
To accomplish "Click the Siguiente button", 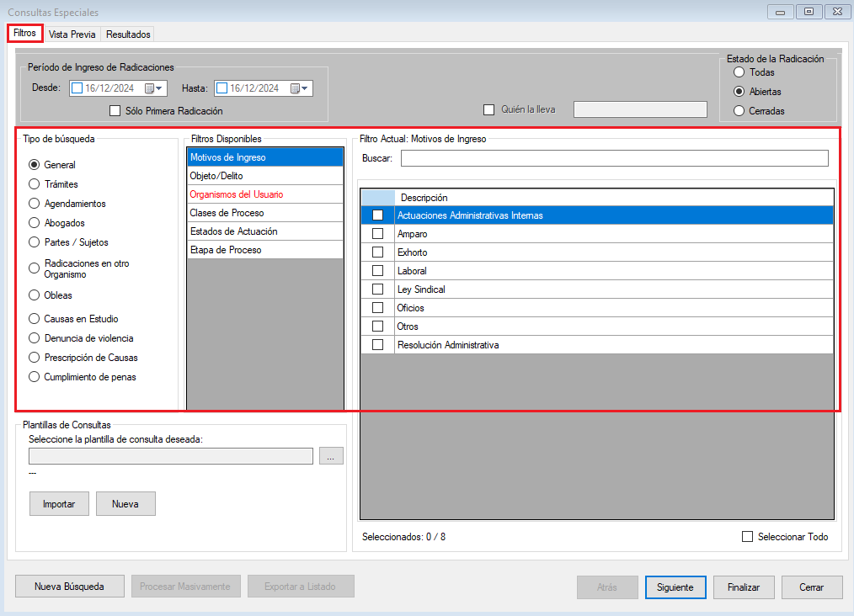I will (675, 587).
